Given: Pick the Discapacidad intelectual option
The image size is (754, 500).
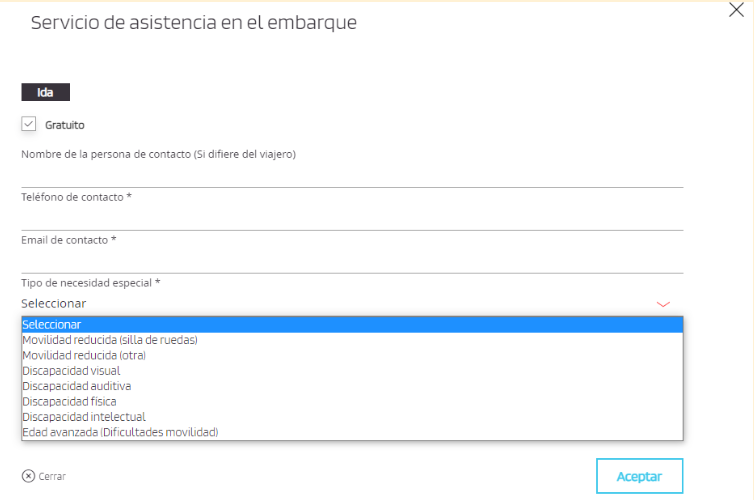Looking at the screenshot, I should click(84, 417).
